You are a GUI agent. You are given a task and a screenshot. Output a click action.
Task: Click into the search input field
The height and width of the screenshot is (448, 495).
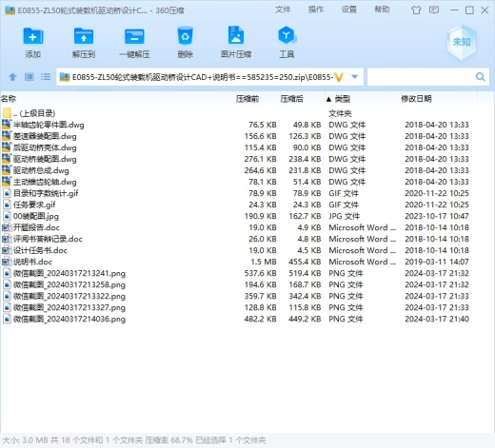click(x=421, y=77)
